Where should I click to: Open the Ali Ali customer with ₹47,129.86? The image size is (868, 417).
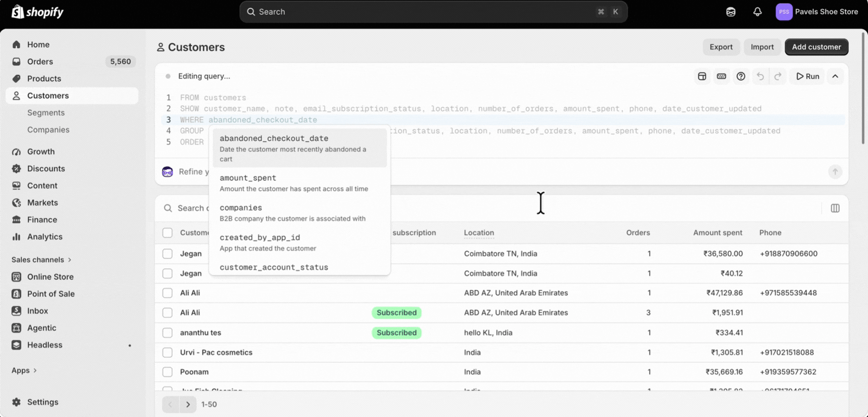(190, 293)
